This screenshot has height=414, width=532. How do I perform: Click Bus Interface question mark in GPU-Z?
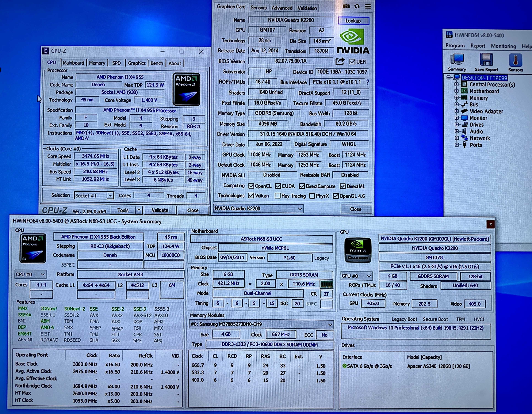pyautogui.click(x=368, y=82)
